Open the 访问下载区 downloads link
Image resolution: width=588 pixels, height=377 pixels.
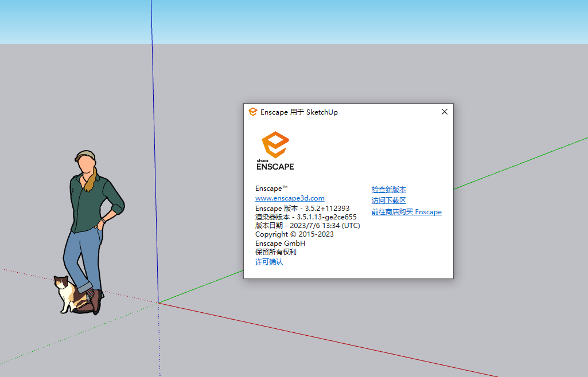point(388,201)
